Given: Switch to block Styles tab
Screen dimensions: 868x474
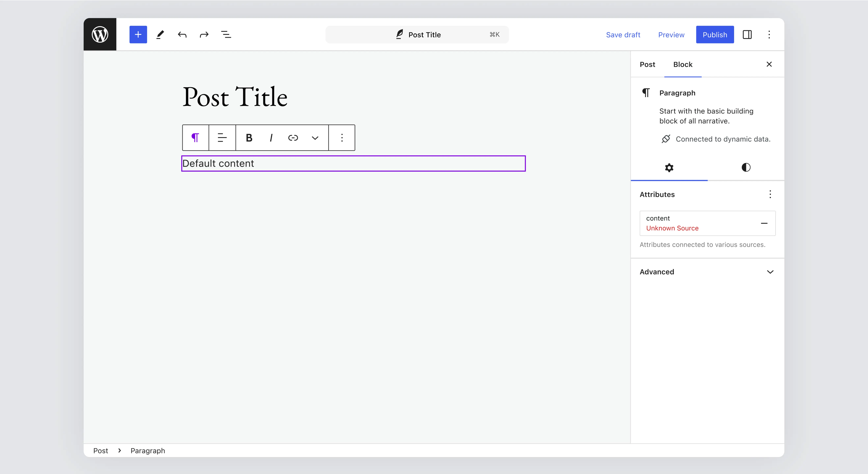Looking at the screenshot, I should (x=746, y=167).
